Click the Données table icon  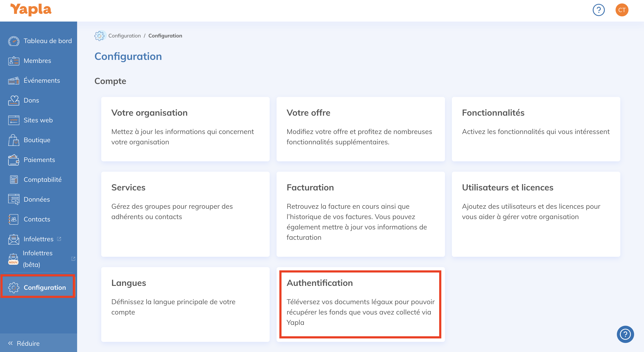coord(14,199)
